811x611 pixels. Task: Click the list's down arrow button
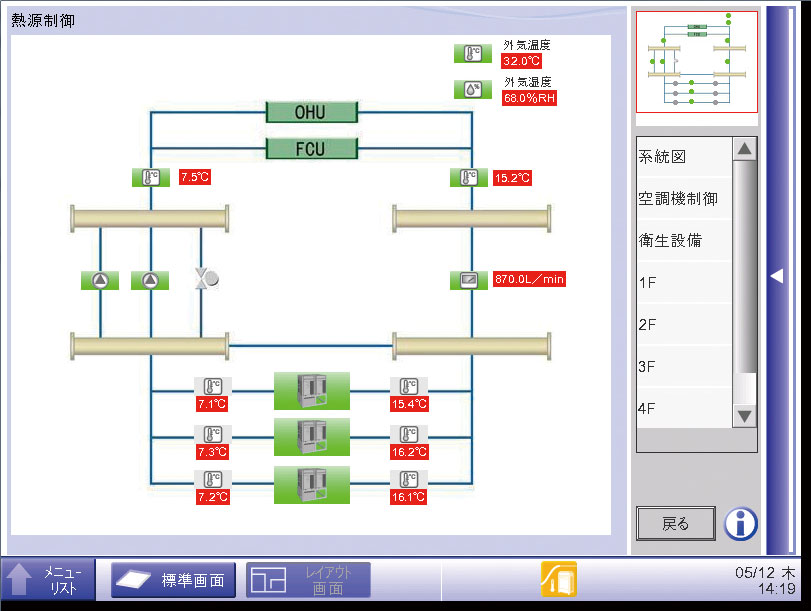point(744,415)
